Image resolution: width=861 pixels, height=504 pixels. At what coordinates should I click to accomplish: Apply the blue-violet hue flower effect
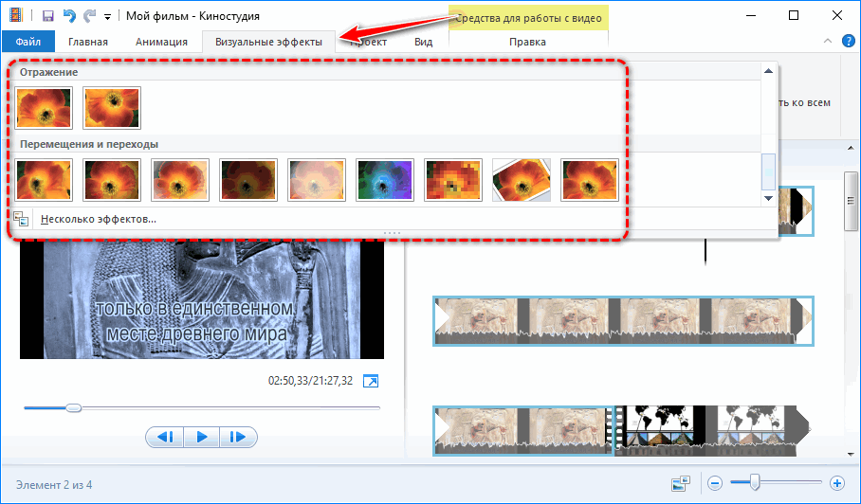click(385, 180)
